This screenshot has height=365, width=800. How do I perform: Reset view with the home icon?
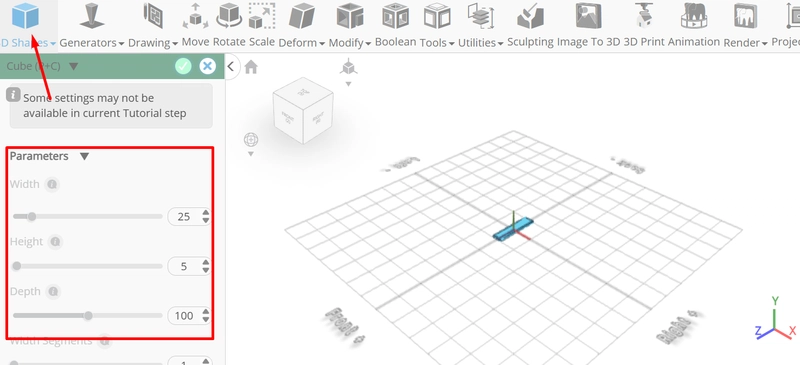click(x=251, y=67)
